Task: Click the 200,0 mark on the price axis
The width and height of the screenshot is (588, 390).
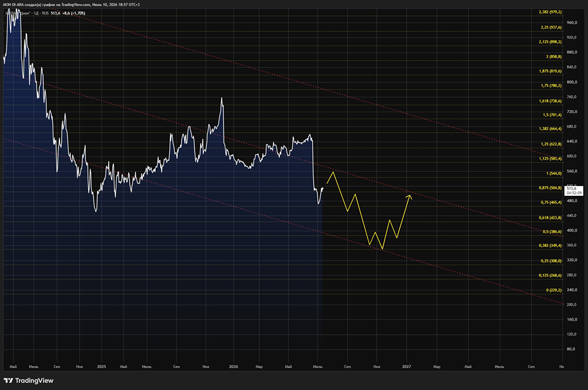Action: tap(572, 305)
